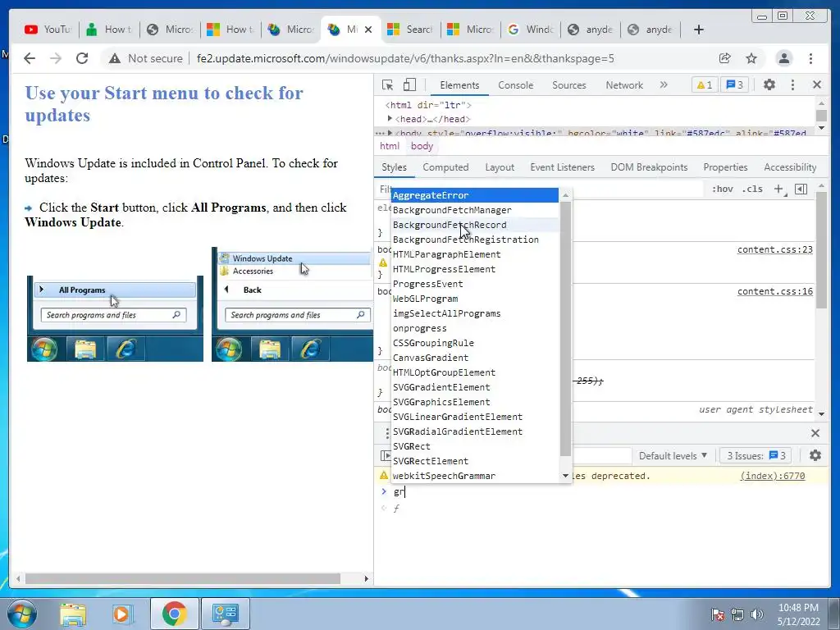The image size is (840, 630).
Task: Click the Chrome taskbar icon
Action: [174, 614]
